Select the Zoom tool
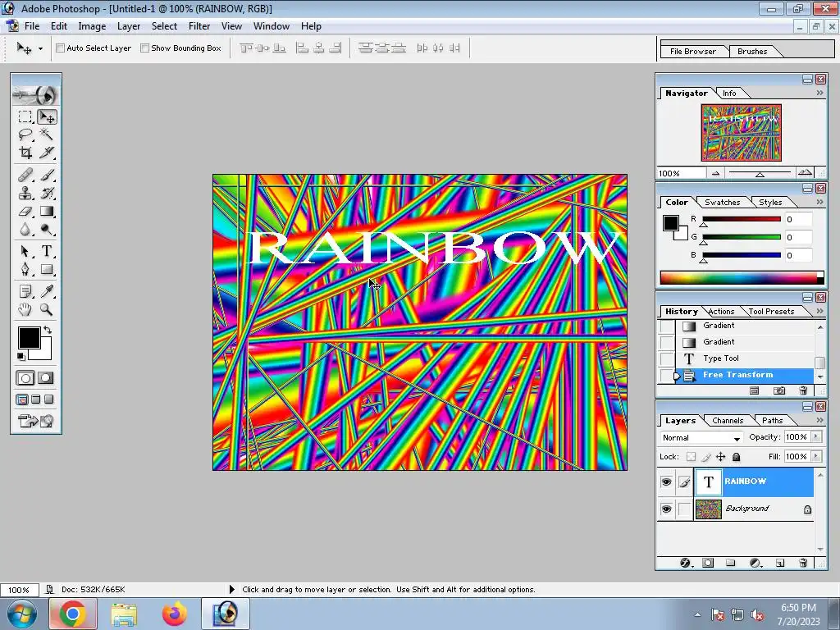 point(47,309)
